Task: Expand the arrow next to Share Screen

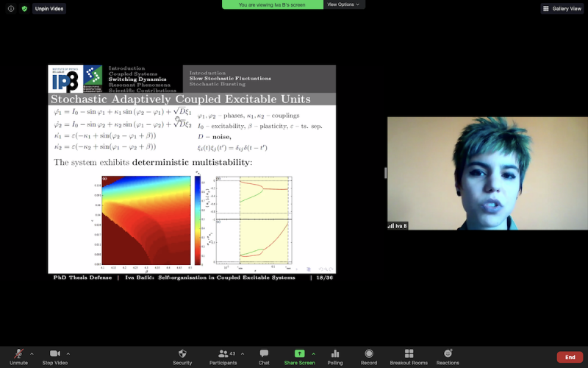Action: [x=313, y=353]
